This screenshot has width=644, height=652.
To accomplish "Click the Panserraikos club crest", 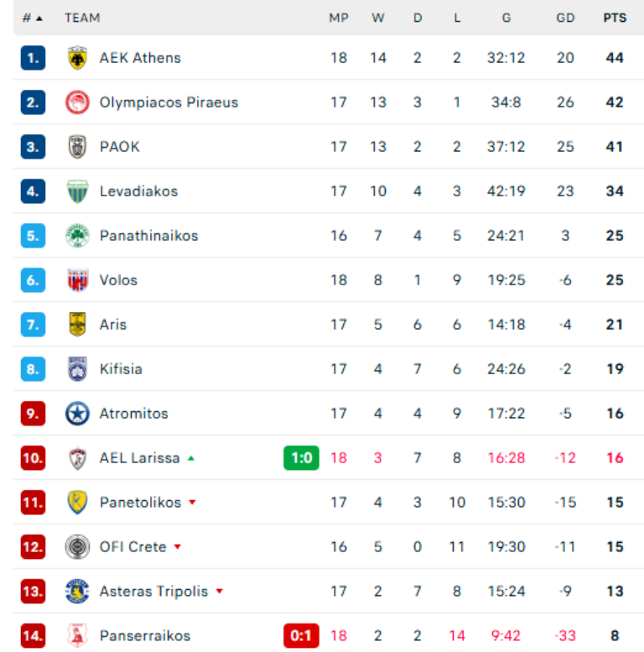I will [x=77, y=636].
